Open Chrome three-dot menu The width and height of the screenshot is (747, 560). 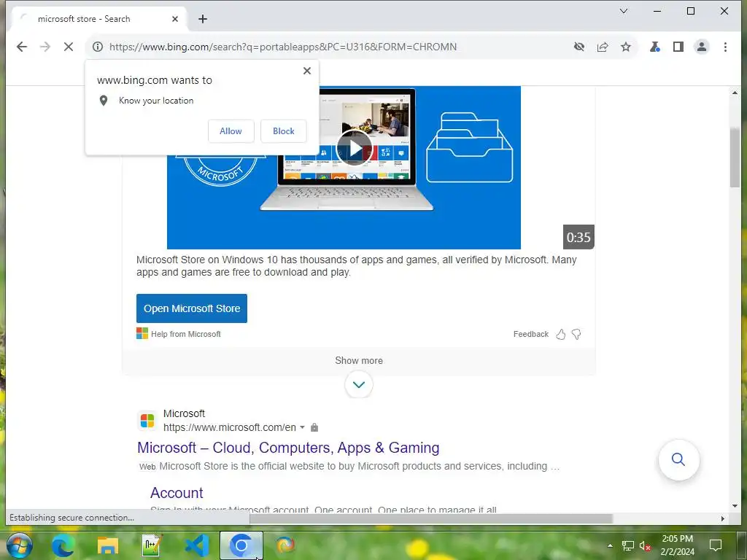[725, 47]
